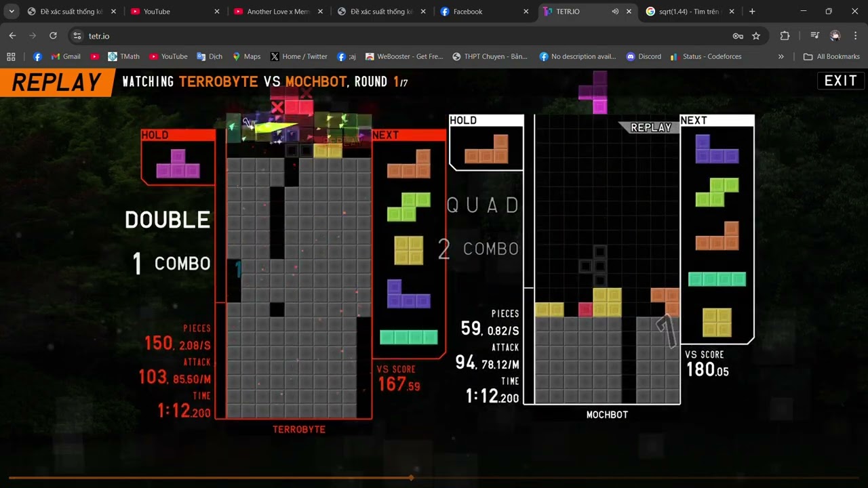868x488 pixels.
Task: Open the Chrome three-dot menu
Action: pyautogui.click(x=855, y=36)
